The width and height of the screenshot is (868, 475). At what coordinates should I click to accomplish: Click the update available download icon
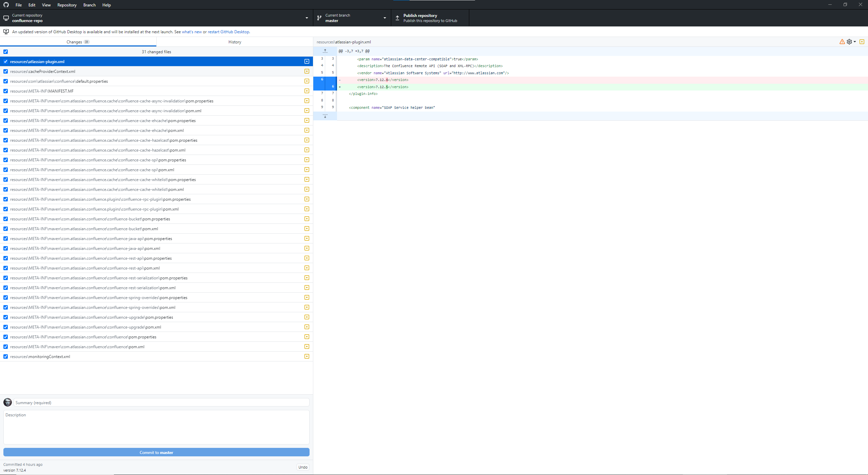[6, 32]
